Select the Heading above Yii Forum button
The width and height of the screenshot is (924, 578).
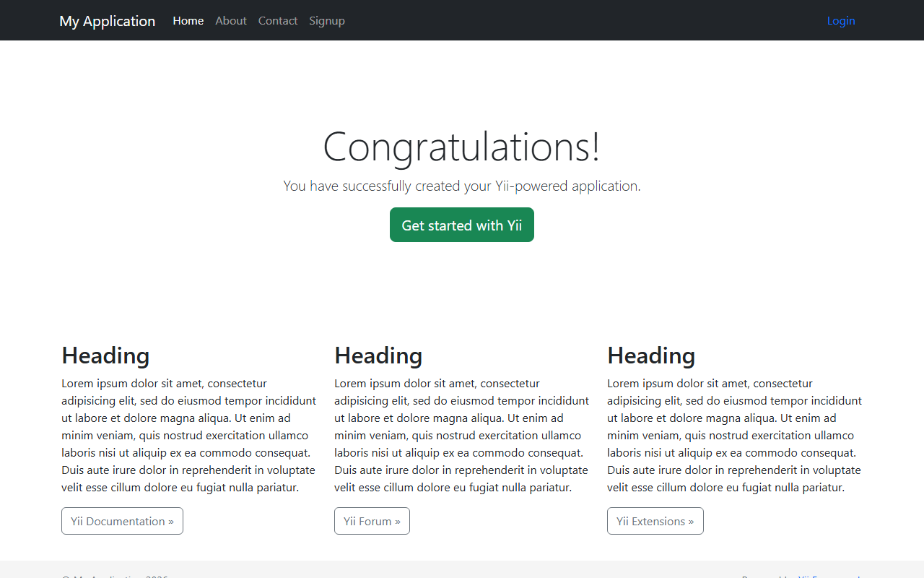(x=378, y=355)
